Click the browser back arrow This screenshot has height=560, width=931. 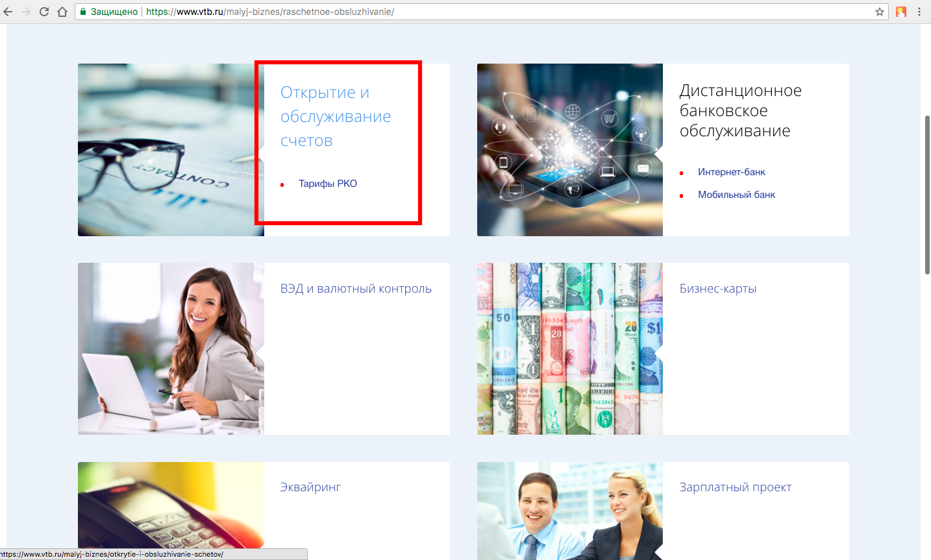tap(8, 12)
